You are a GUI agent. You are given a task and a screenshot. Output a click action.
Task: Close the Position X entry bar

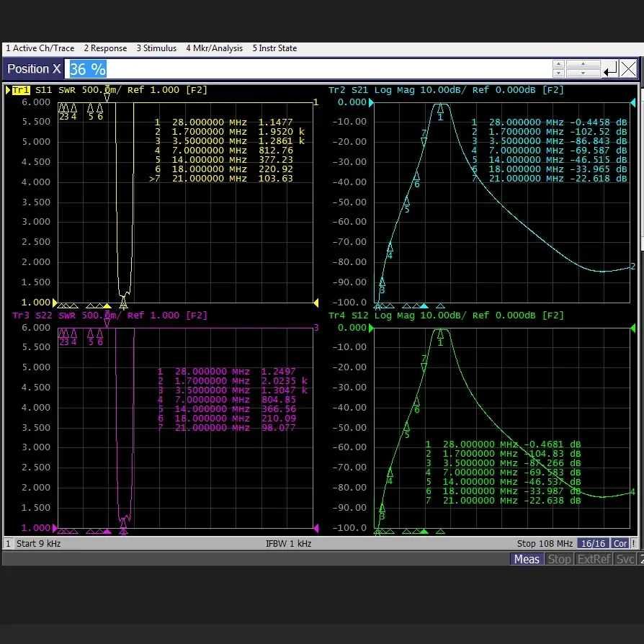click(x=628, y=69)
